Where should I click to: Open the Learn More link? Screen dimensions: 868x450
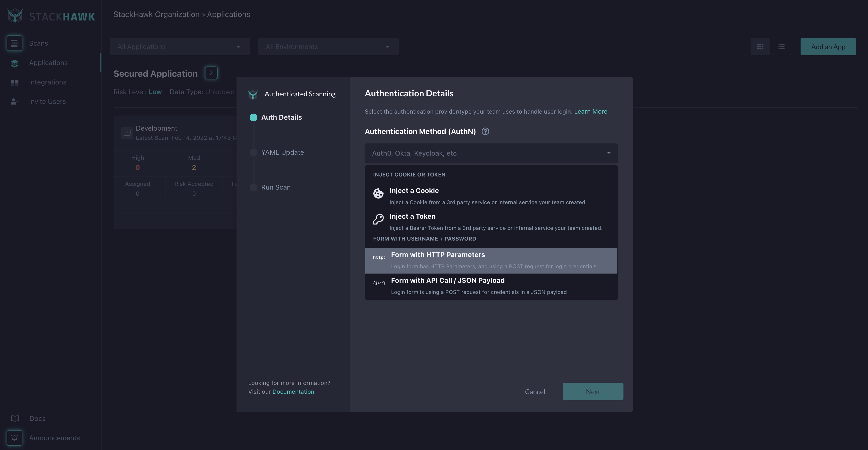click(590, 112)
